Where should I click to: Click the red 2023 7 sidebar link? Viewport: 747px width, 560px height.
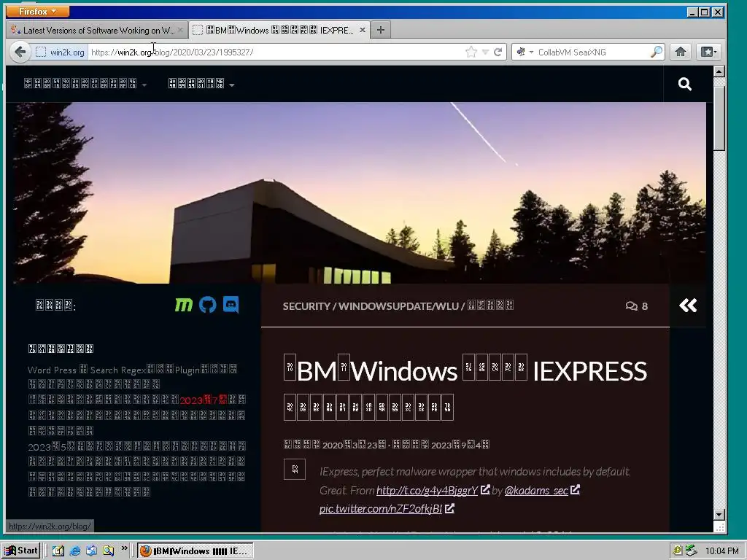point(204,400)
